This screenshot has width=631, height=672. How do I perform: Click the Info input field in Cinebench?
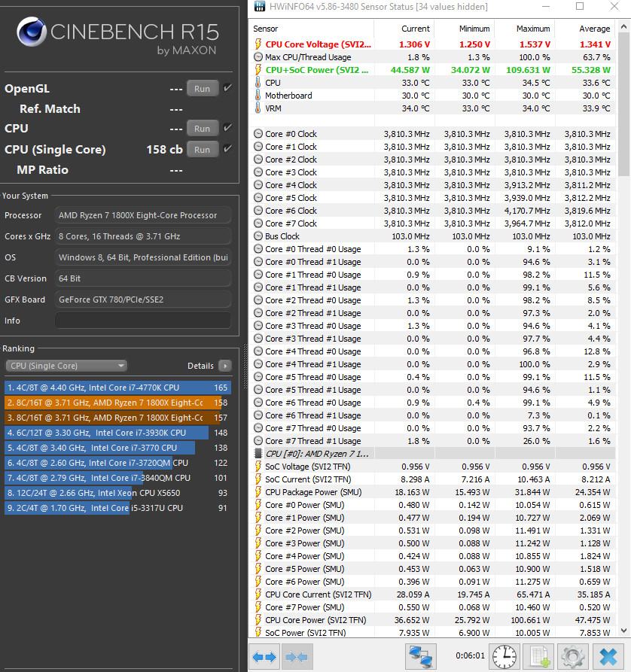143,321
